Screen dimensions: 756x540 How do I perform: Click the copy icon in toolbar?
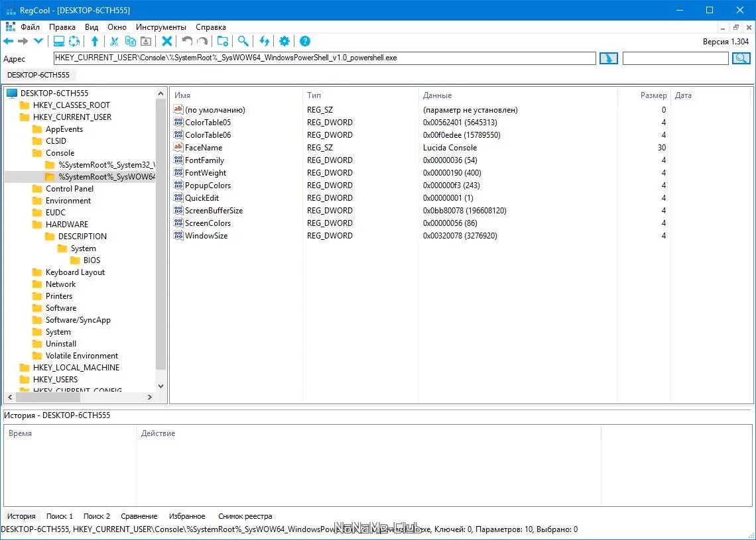click(x=130, y=42)
